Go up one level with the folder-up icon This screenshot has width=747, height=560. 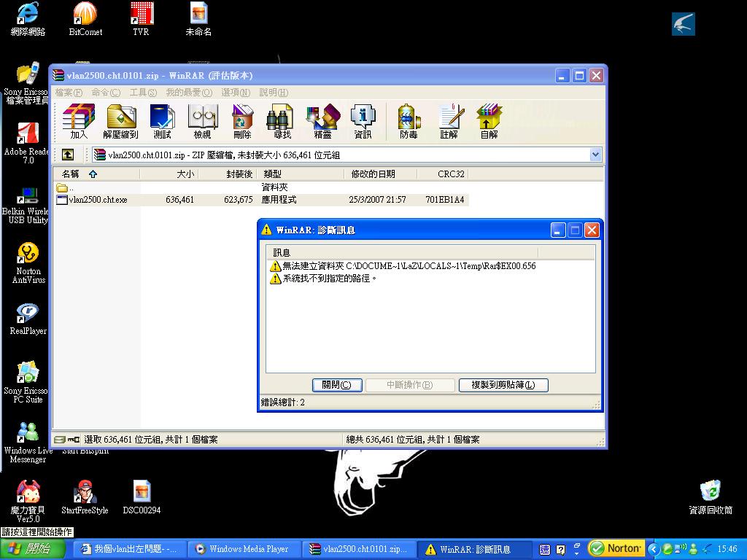(x=68, y=155)
